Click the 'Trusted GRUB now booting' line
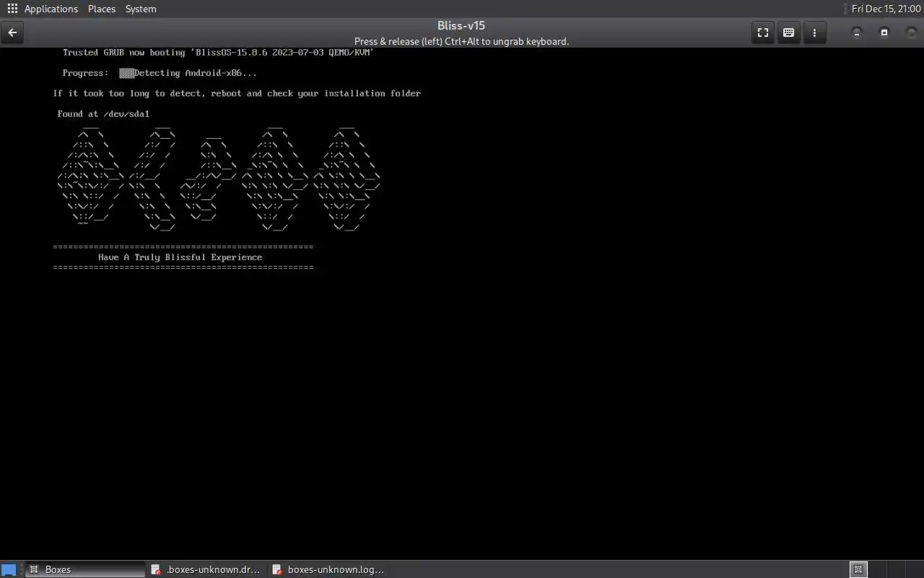This screenshot has width=924, height=578. 218,53
